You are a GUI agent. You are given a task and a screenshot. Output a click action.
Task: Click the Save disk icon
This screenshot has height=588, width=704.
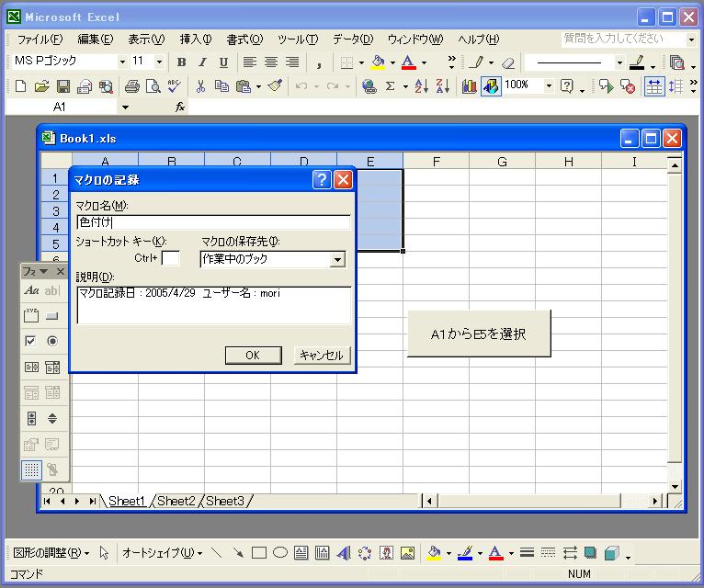(62, 85)
